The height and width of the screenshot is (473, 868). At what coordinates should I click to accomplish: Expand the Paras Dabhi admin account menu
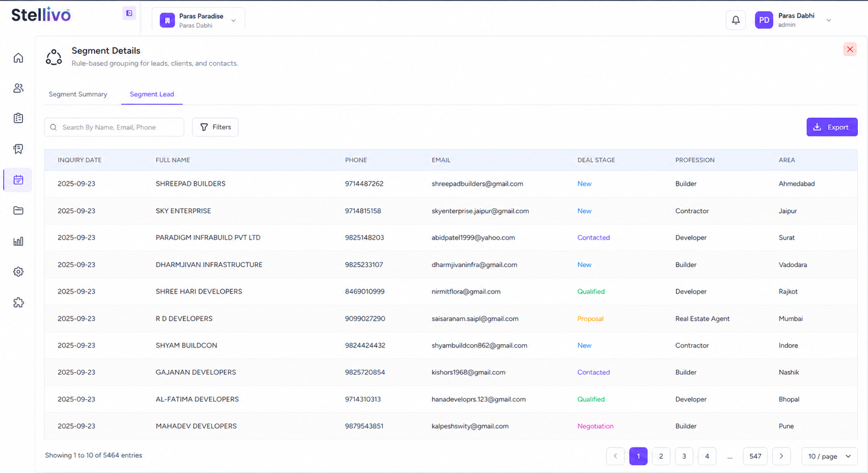(829, 20)
